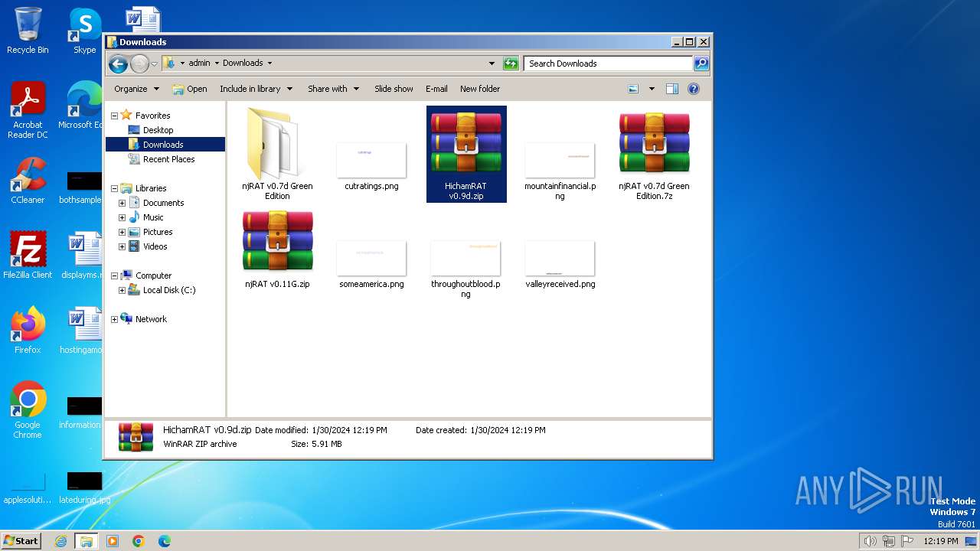
Task: Toggle the preview pane button
Action: coord(672,89)
